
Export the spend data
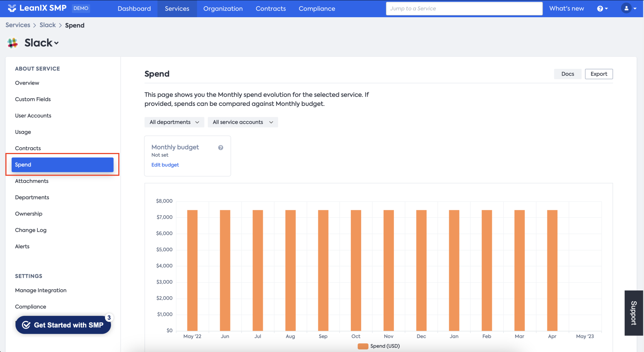(599, 74)
